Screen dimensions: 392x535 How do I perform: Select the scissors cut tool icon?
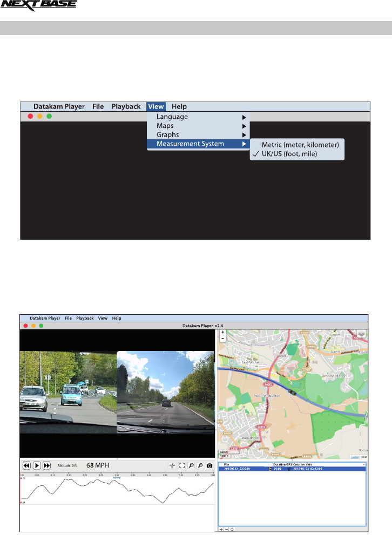pyautogui.click(x=172, y=465)
